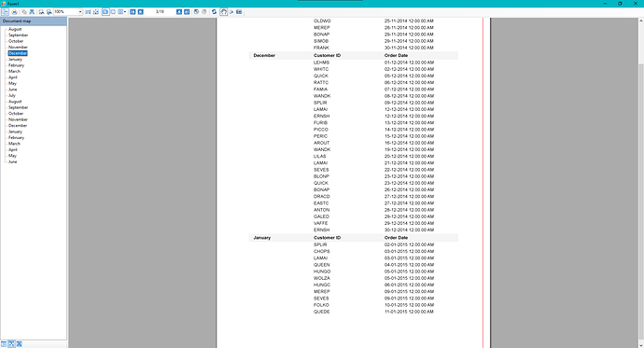The width and height of the screenshot is (644, 348).
Task: Click the zoom out magnifier icon
Action: click(41, 12)
